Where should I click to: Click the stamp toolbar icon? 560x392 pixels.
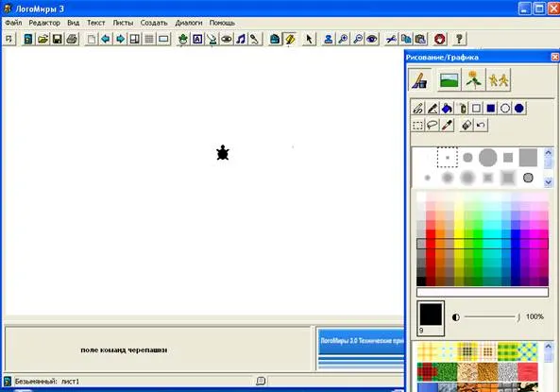click(x=329, y=39)
